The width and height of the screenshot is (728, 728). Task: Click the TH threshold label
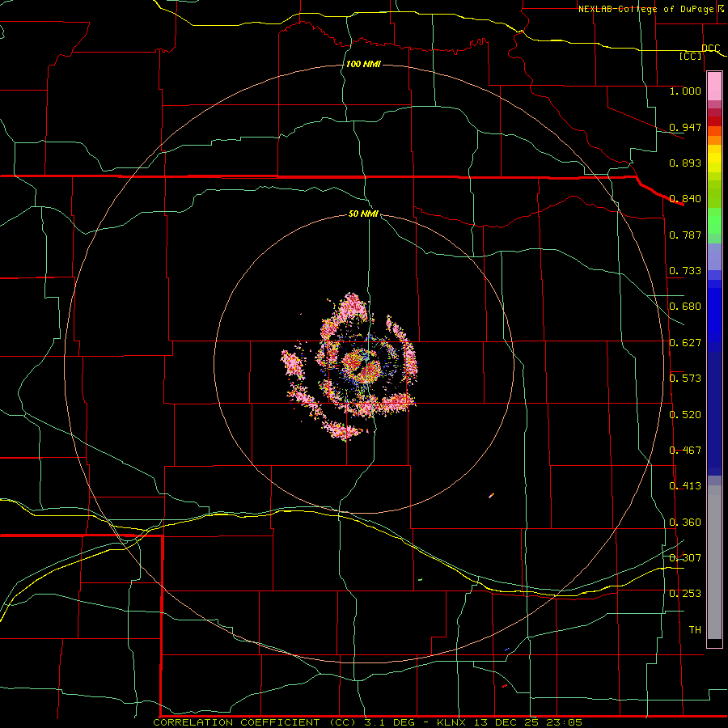tap(695, 630)
